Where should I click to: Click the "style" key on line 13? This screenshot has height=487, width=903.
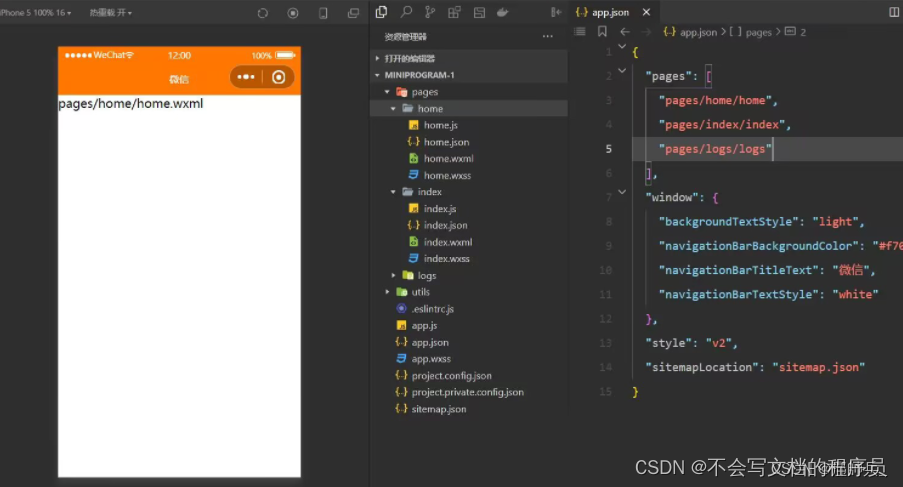tap(668, 343)
